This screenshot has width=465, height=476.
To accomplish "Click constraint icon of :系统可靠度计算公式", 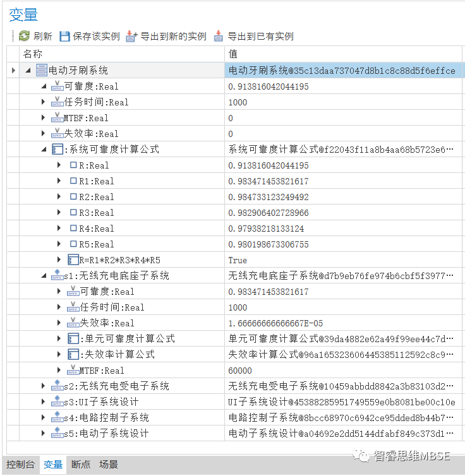I will click(x=57, y=149).
